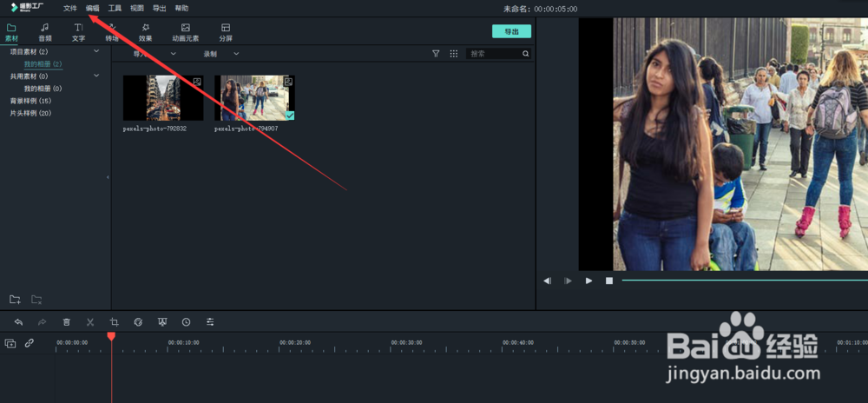Select the 项目素材 (2) label
868x403 pixels.
point(29,51)
